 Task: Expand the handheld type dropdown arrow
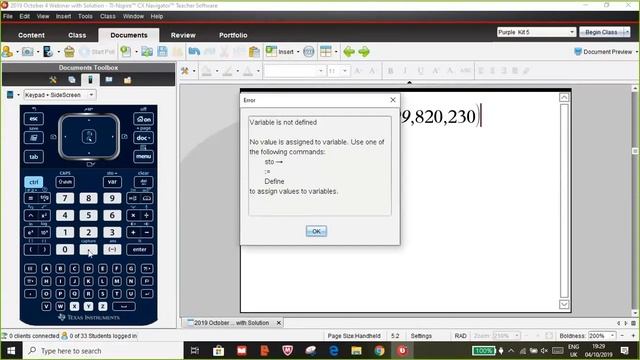click(x=18, y=95)
